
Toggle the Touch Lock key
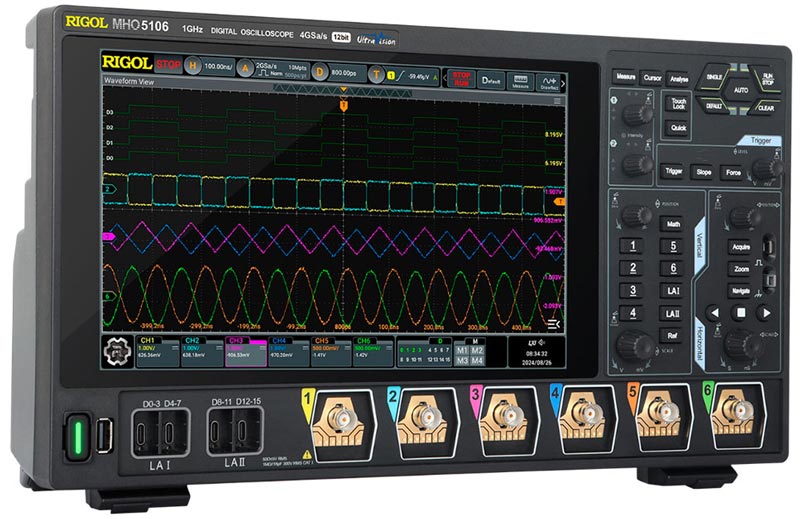click(x=678, y=104)
